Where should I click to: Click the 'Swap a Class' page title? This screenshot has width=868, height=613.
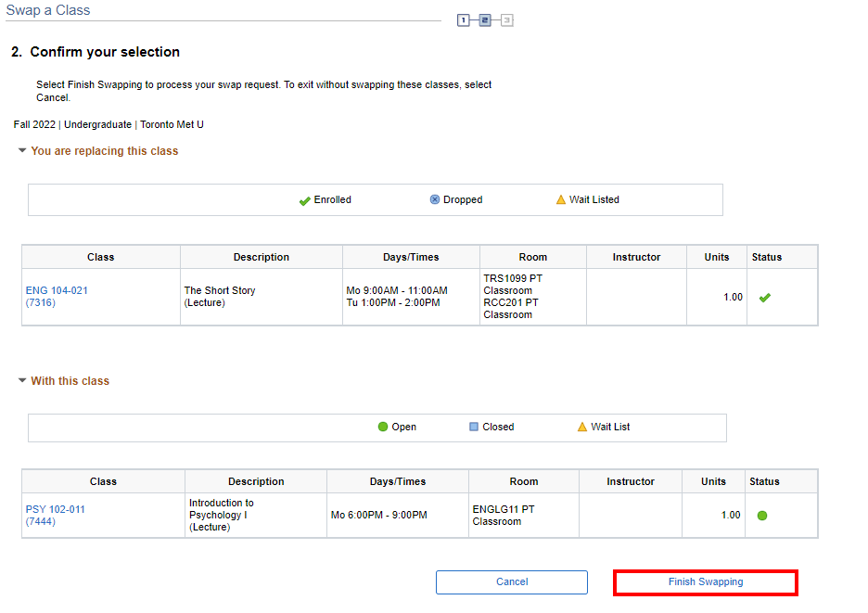[x=48, y=10]
